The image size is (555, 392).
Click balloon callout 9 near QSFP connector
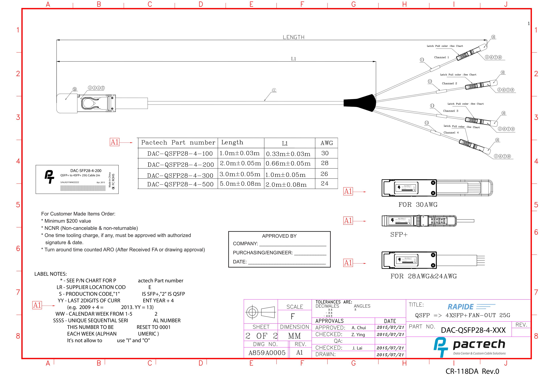tap(75, 89)
